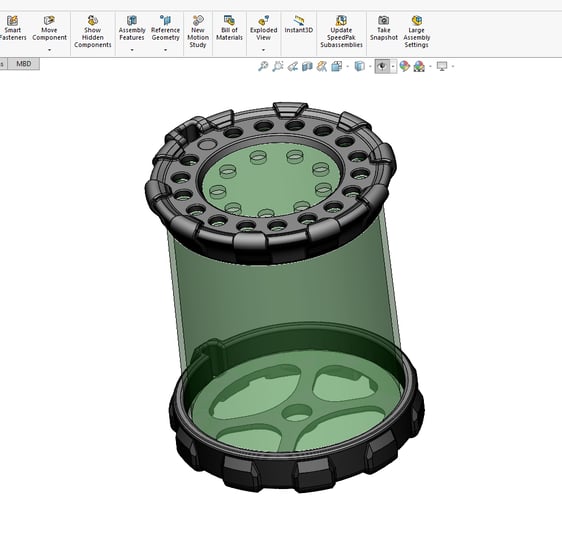Open View Settings dropdown arrow

[453, 67]
